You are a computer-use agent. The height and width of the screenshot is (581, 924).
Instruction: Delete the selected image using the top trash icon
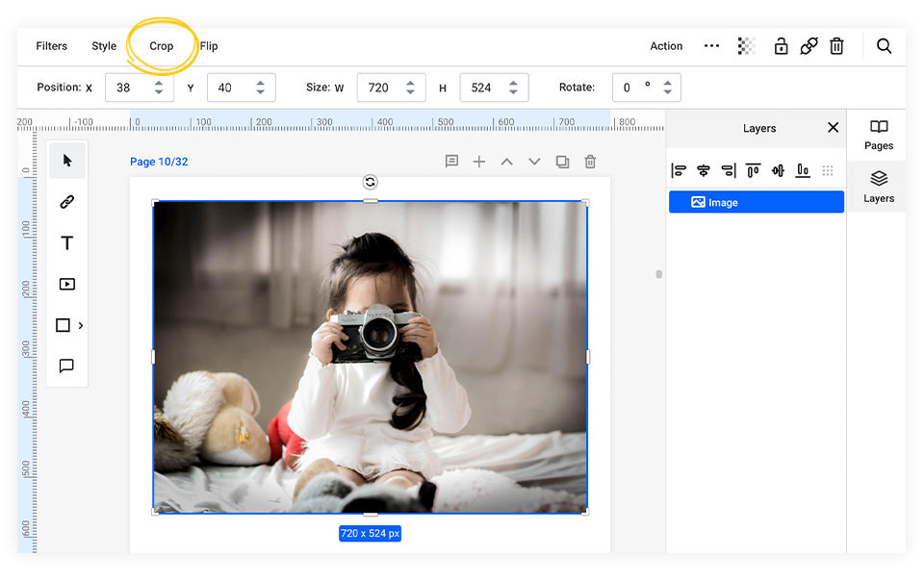tap(836, 46)
